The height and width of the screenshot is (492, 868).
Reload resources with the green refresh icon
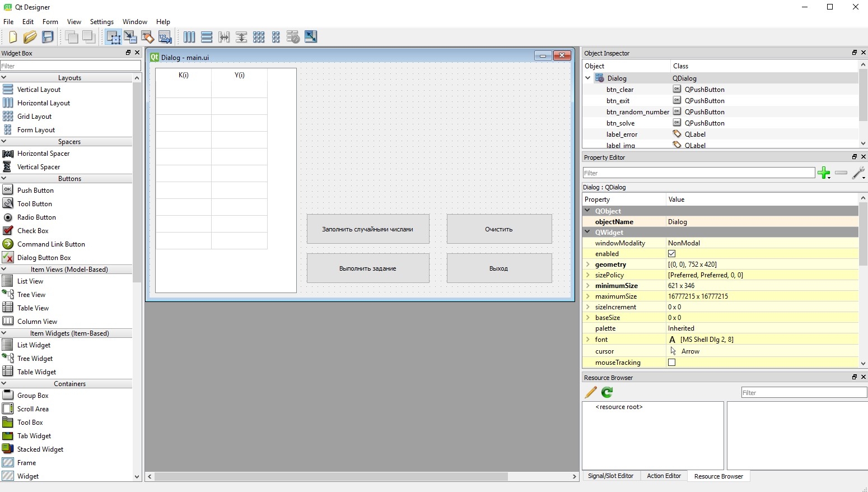tap(607, 392)
